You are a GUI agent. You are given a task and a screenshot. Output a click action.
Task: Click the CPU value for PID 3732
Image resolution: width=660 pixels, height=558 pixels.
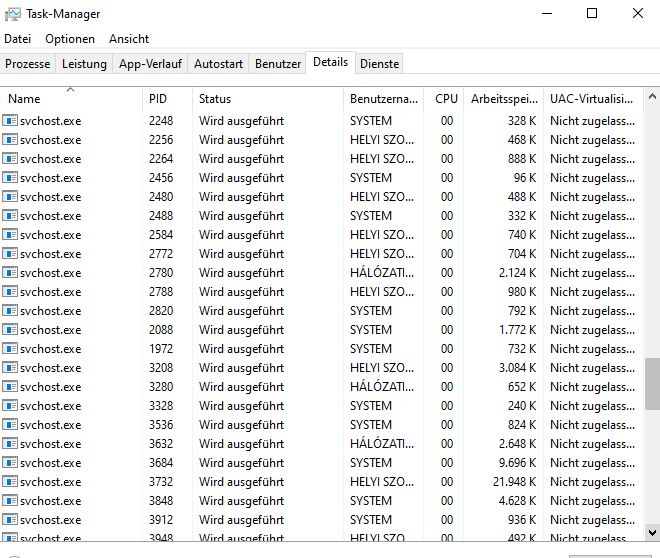click(x=447, y=481)
